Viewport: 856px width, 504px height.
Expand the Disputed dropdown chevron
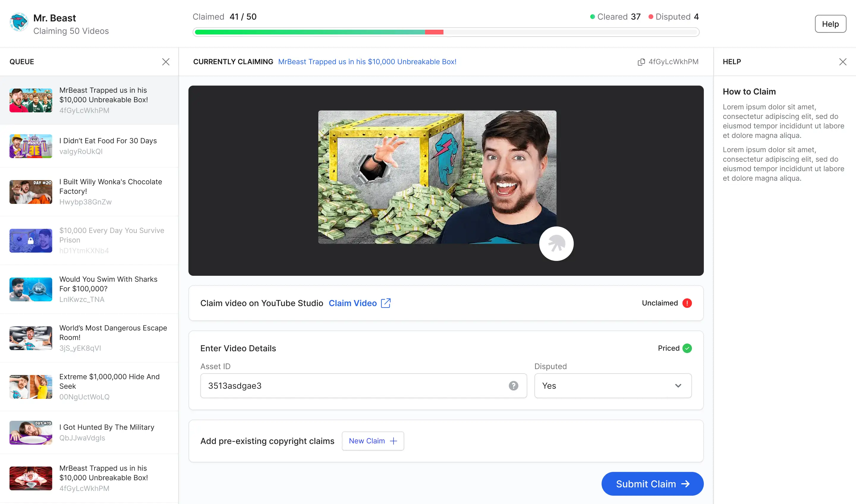point(678,386)
